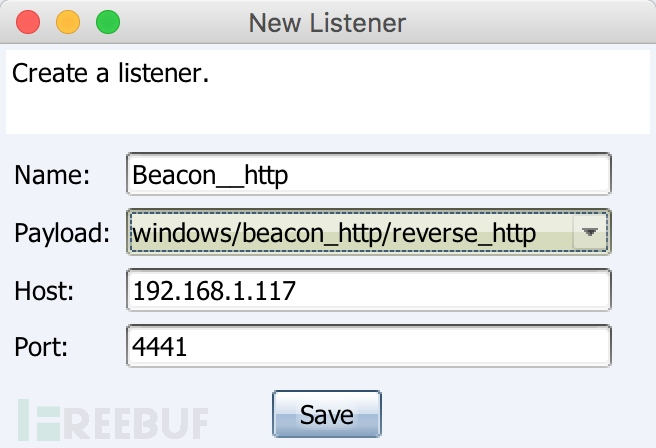
Task: Click the "Create a listener." description text
Action: pos(110,74)
